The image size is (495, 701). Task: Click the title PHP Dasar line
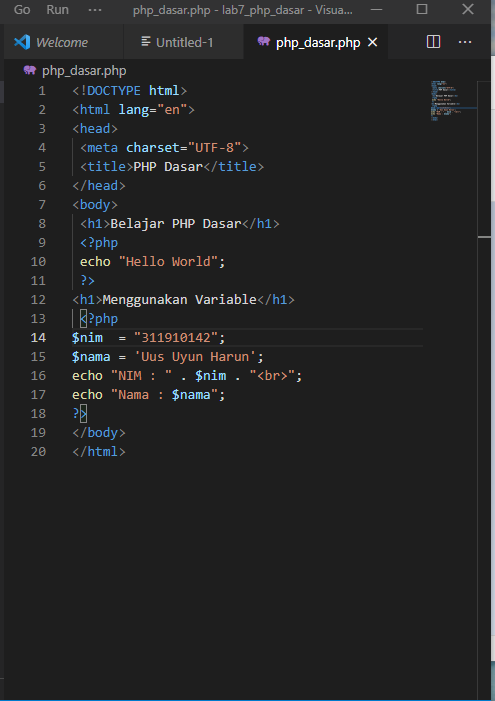(x=172, y=167)
